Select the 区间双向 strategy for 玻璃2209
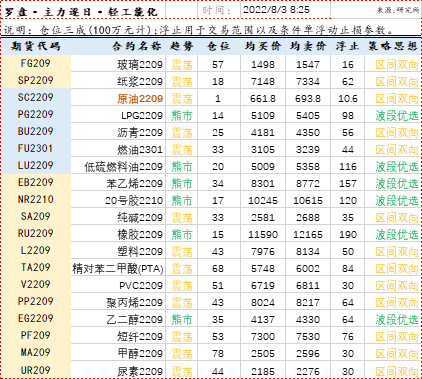Screen dimensions: 422x379 pos(397,65)
